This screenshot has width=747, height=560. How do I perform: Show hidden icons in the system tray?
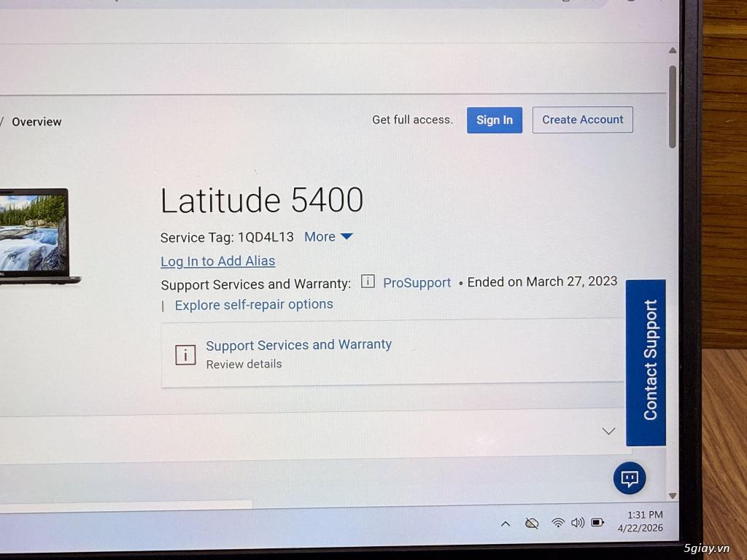pos(506,524)
